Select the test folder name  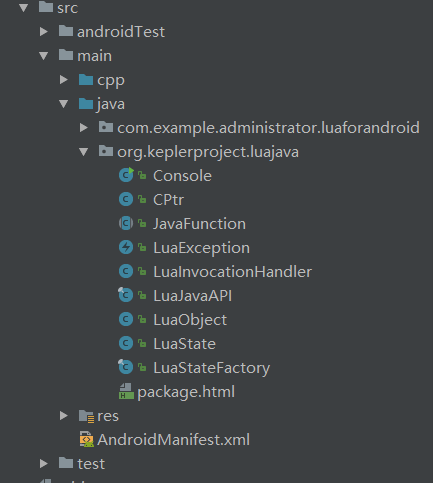(x=91, y=464)
